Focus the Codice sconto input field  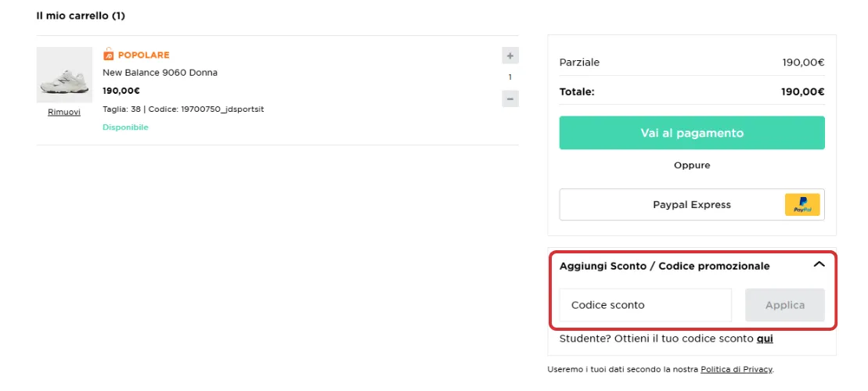(x=645, y=305)
